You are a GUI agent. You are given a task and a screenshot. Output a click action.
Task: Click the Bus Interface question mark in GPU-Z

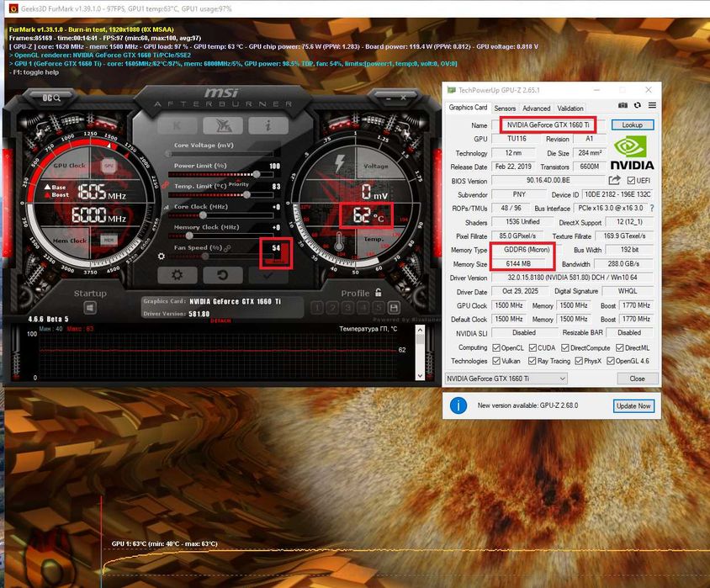pos(652,209)
